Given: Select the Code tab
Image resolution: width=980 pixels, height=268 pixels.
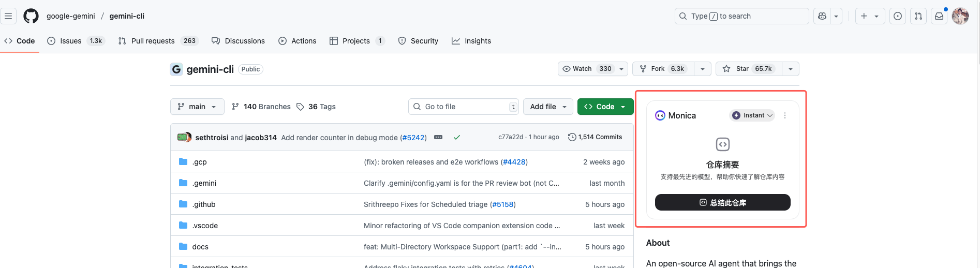Looking at the screenshot, I should (x=20, y=41).
